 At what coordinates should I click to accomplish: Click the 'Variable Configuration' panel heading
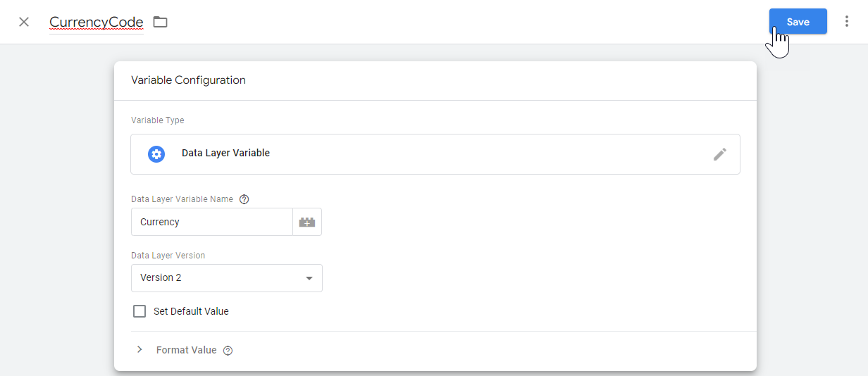point(188,80)
